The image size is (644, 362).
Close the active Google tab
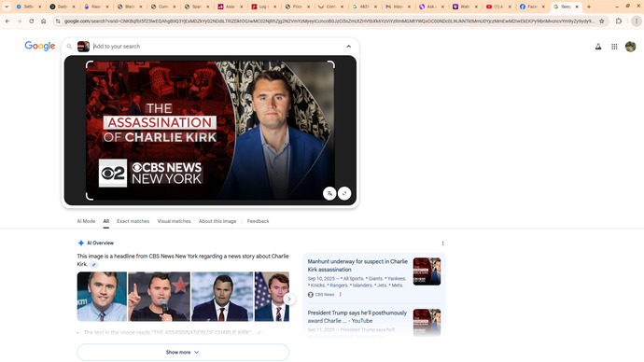[x=577, y=7]
